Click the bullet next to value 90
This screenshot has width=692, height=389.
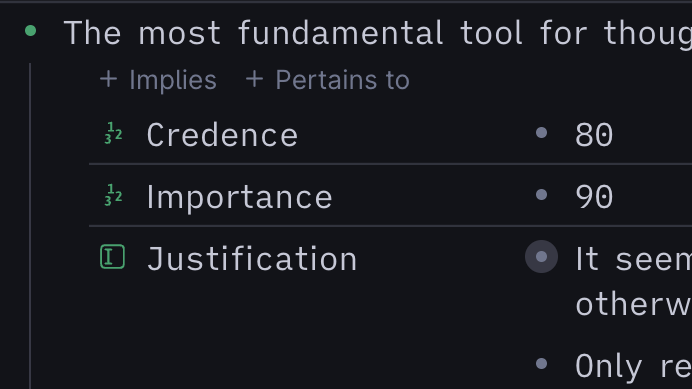pos(542,195)
